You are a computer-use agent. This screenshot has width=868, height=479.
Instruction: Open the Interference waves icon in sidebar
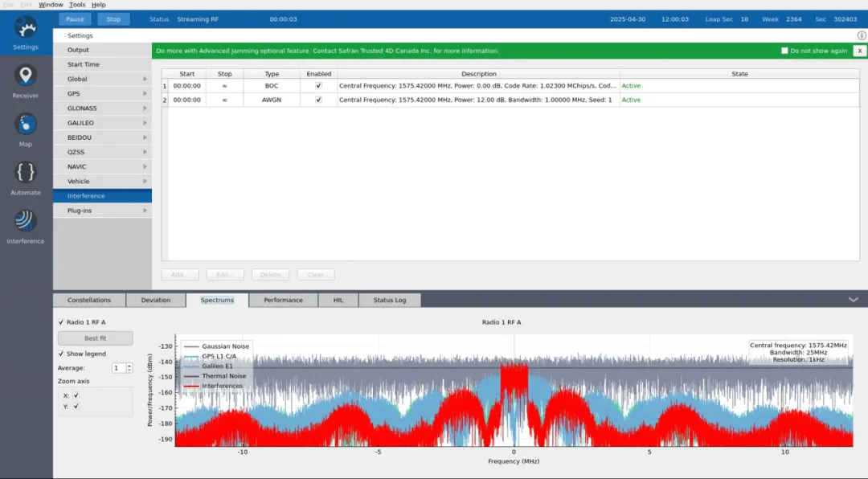(x=26, y=221)
